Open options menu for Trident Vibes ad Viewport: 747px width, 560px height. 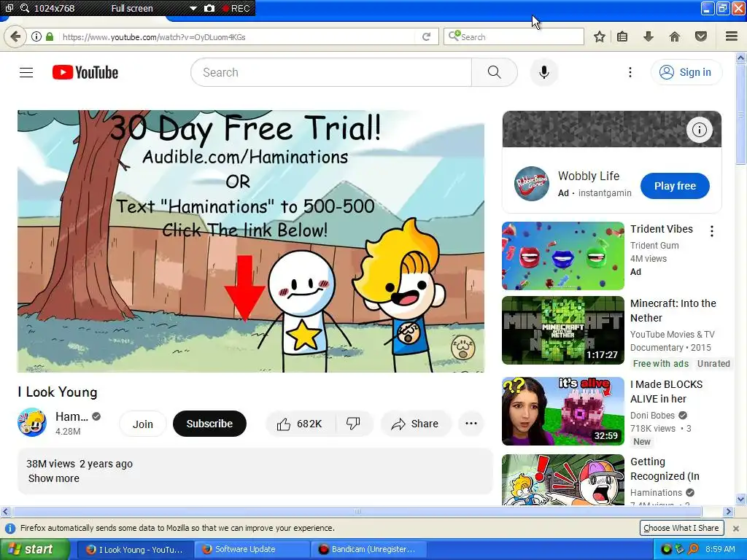pyautogui.click(x=712, y=231)
